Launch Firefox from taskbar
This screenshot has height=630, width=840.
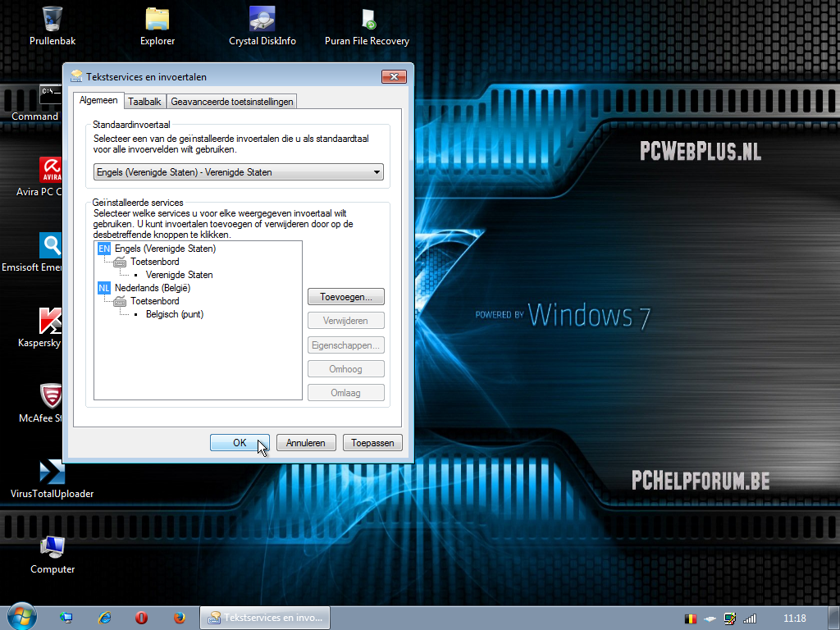coord(180,618)
